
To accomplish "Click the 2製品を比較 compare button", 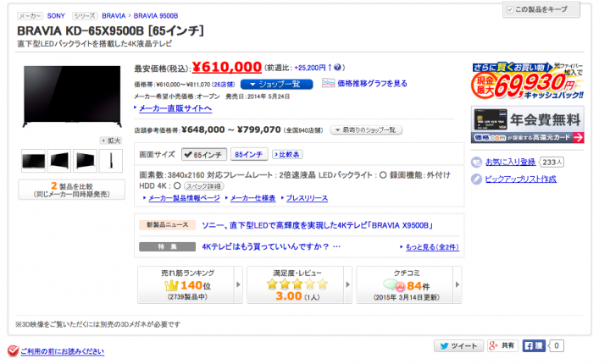I will (x=71, y=190).
